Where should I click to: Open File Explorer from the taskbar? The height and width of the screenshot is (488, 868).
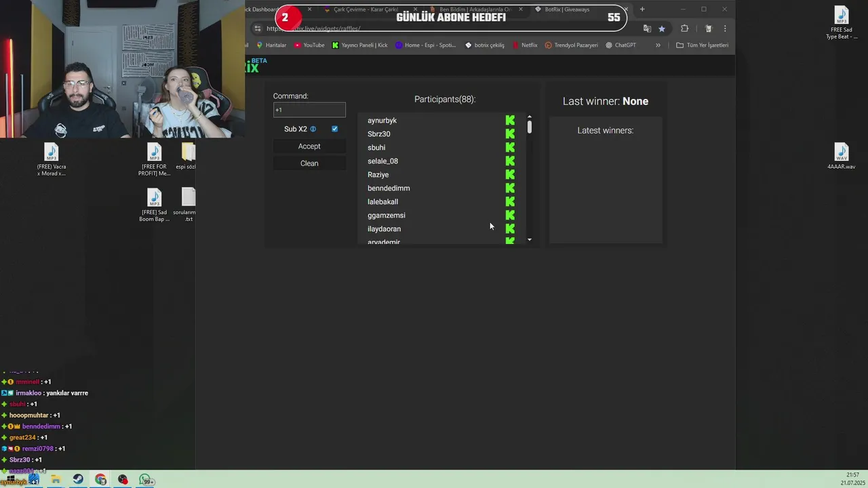click(56, 480)
